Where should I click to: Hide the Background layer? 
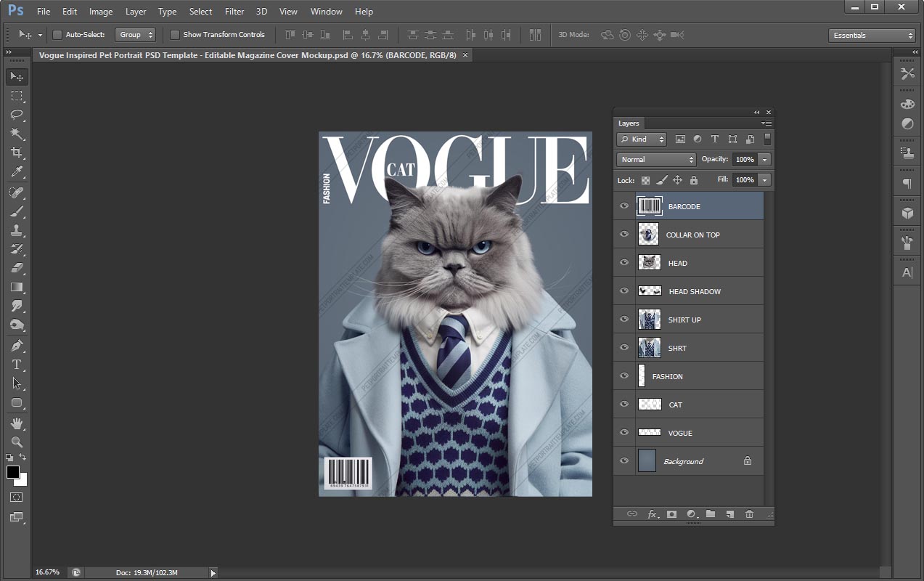click(x=624, y=461)
